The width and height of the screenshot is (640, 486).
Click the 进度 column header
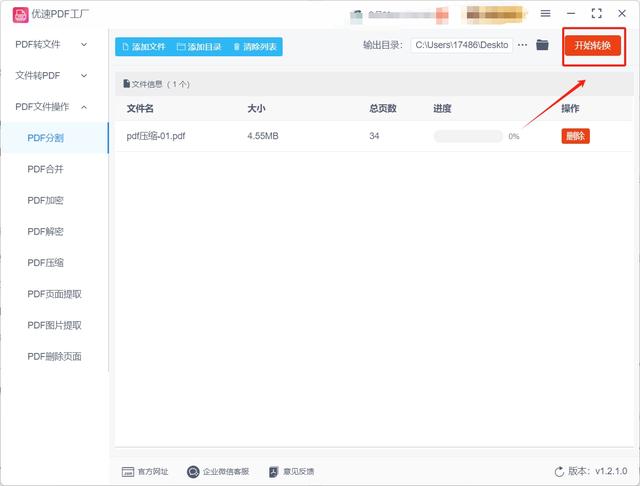(442, 109)
